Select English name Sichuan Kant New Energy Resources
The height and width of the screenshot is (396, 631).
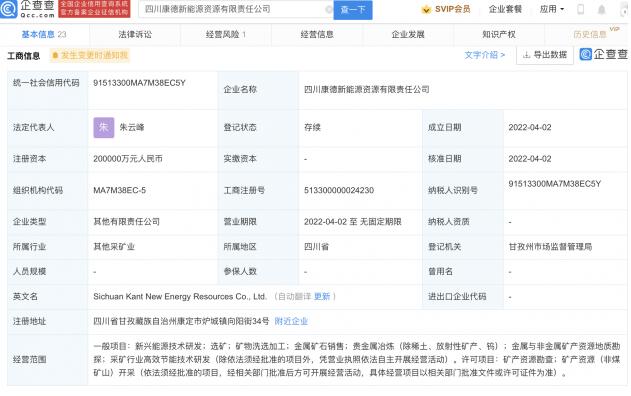180,297
